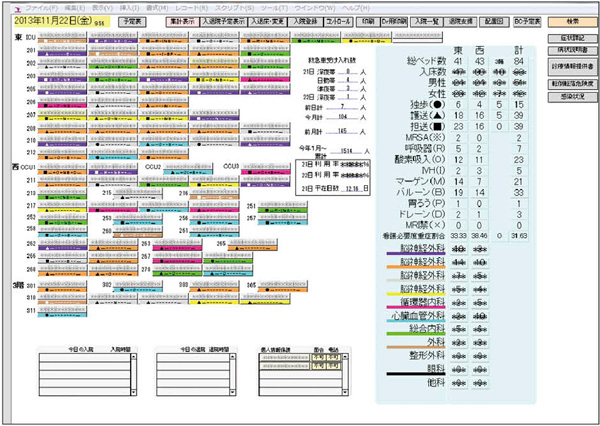Click the Dr用印刷 button

coord(394,22)
